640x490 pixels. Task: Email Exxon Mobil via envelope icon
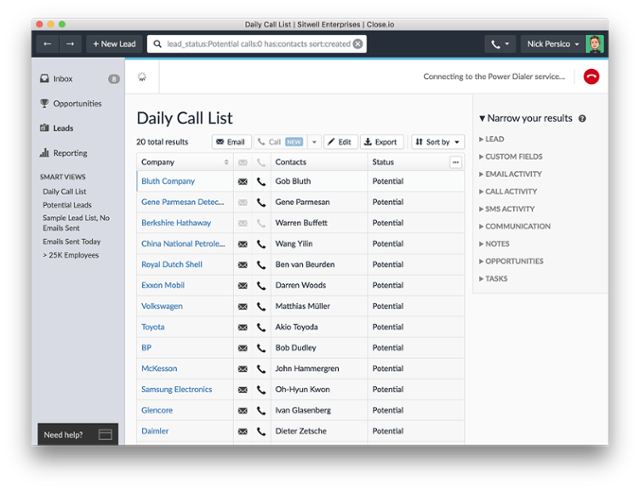(242, 285)
